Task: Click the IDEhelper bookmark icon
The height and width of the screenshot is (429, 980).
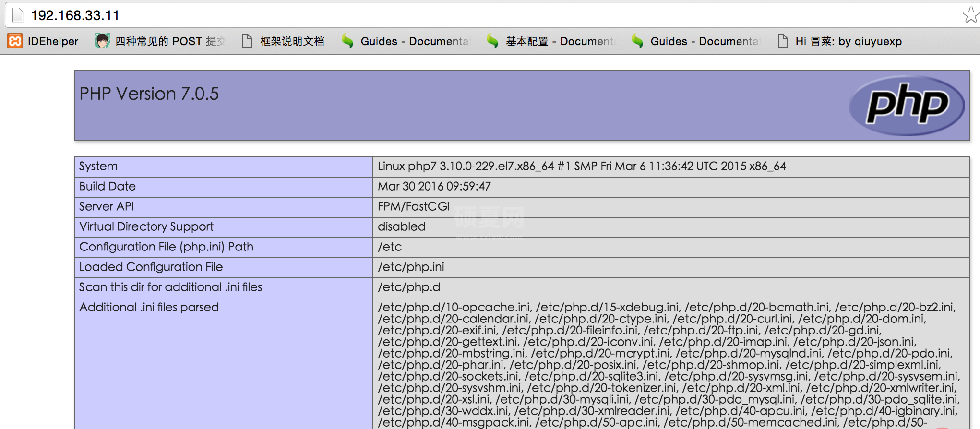Action: (15, 41)
